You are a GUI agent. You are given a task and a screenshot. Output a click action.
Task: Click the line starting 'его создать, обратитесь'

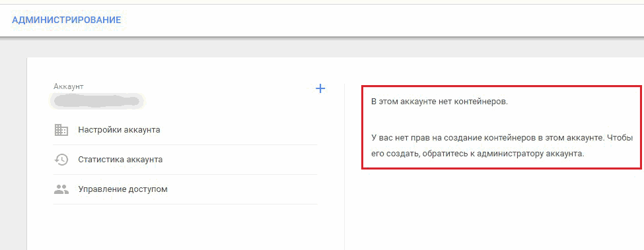pos(478,154)
